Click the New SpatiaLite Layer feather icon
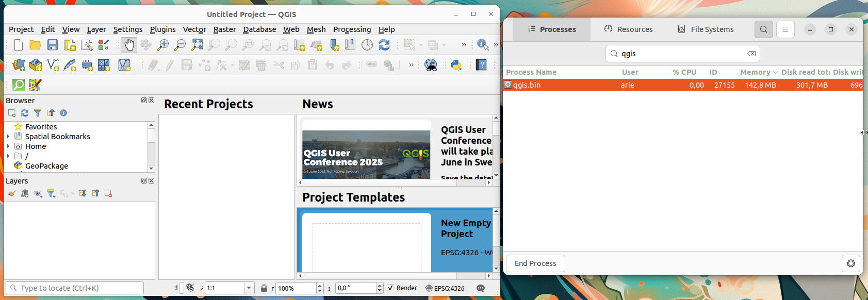This screenshot has height=300, width=868. click(x=70, y=65)
